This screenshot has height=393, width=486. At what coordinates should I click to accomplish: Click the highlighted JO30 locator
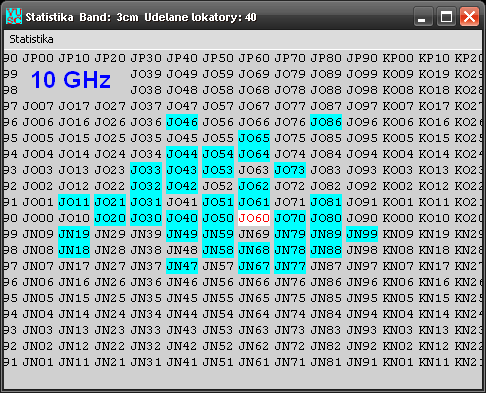point(146,218)
